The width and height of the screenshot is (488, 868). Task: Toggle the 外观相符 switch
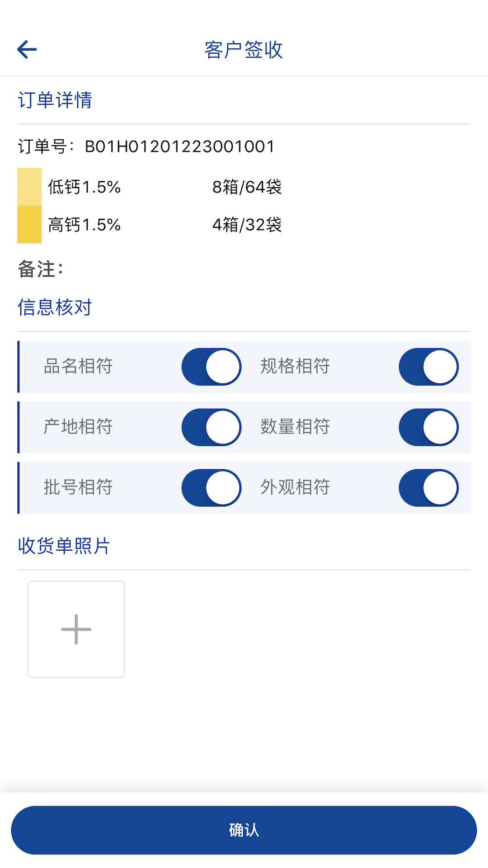pos(428,488)
